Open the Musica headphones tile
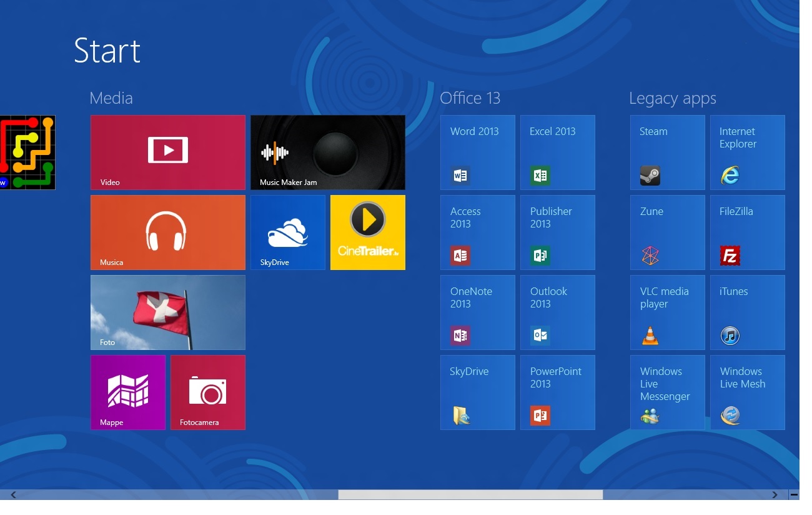 [168, 232]
